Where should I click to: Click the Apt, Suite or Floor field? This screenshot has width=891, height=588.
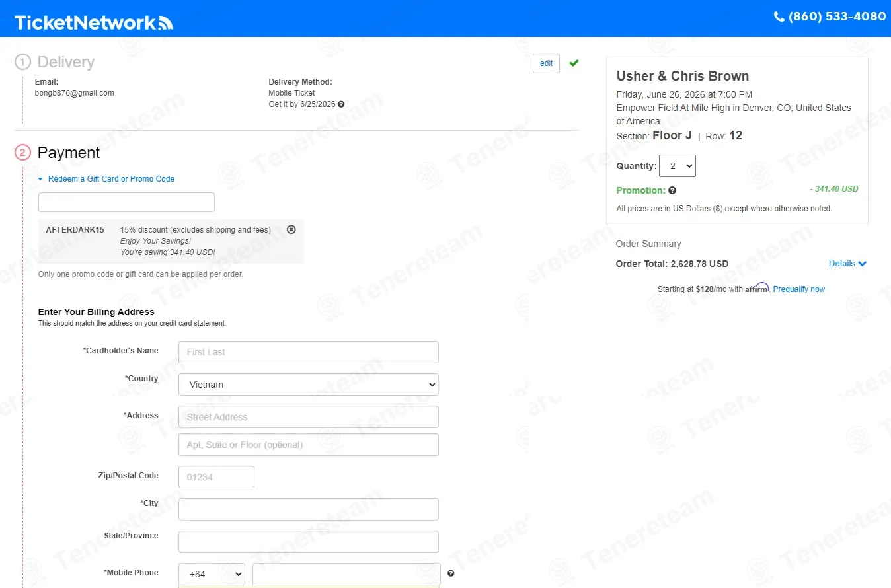309,445
